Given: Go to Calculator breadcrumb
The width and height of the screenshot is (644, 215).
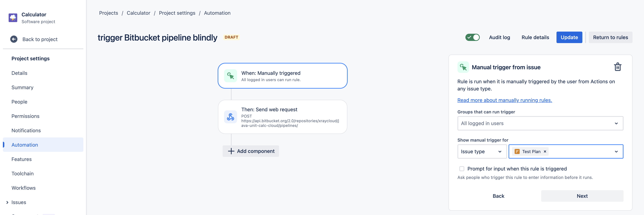Looking at the screenshot, I should pyautogui.click(x=139, y=13).
